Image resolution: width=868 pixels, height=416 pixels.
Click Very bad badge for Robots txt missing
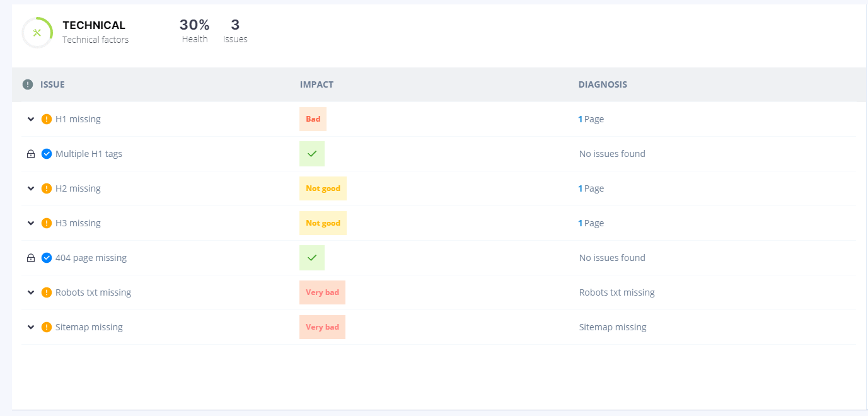(322, 292)
